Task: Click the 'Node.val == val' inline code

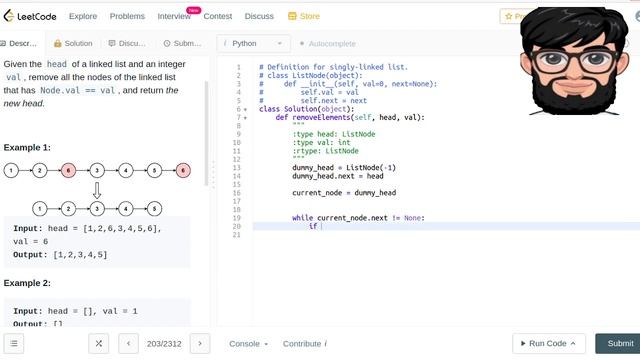Action: pos(78,90)
